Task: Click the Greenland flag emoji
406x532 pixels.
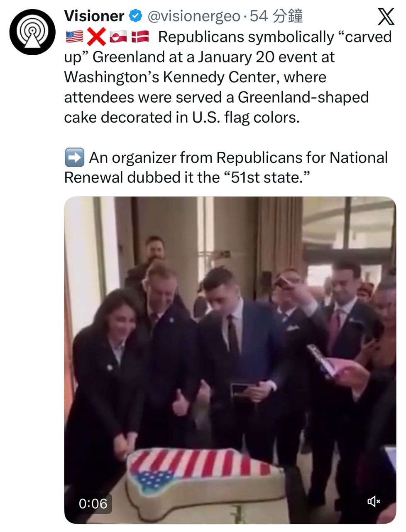Action: pos(118,37)
